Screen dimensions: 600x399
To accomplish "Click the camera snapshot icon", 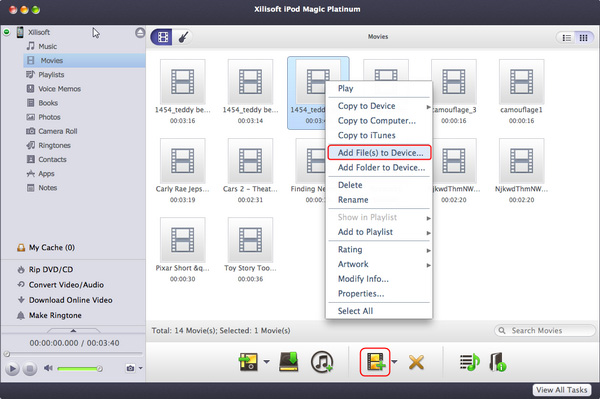I will point(130,368).
